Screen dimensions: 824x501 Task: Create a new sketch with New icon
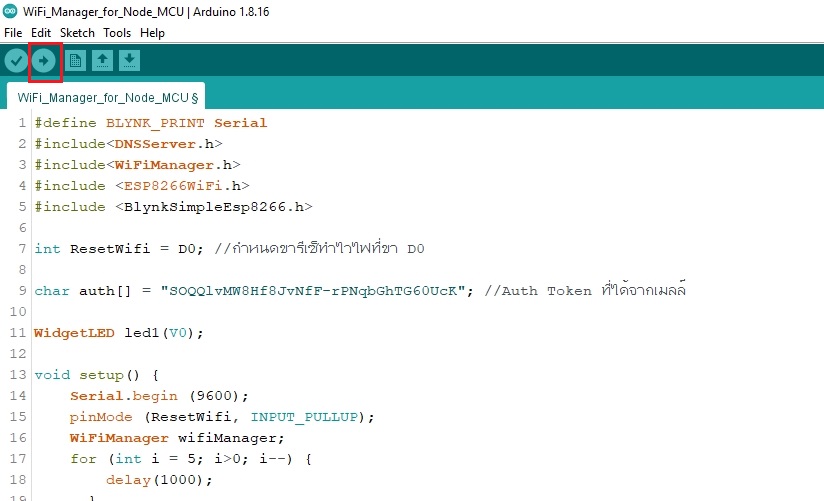(x=75, y=60)
